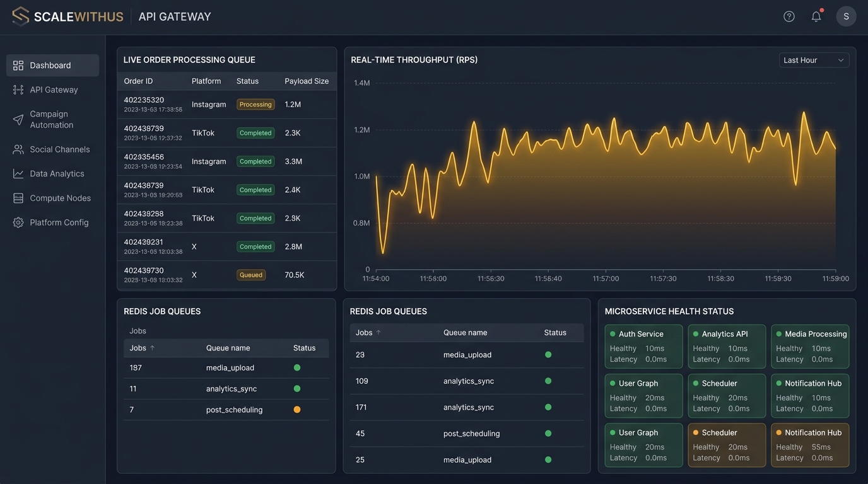Click the Real-Time Throughput (RPS) chart title
Image resolution: width=868 pixels, height=484 pixels.
(x=414, y=60)
